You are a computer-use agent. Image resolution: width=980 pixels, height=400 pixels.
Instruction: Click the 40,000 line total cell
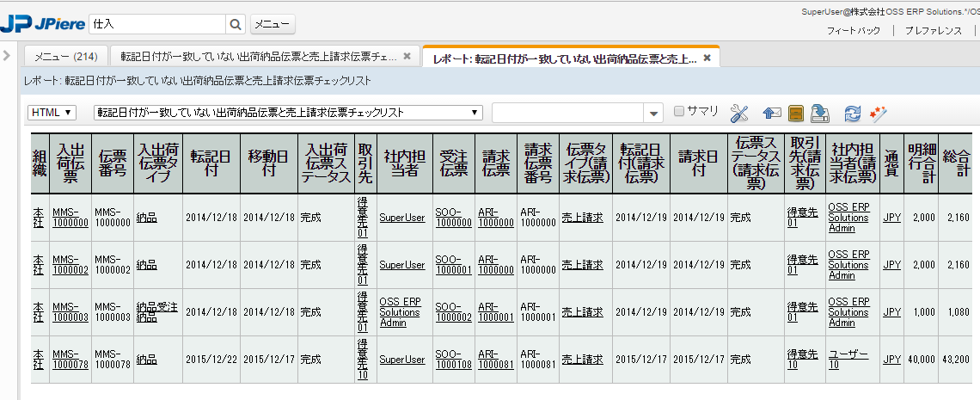(x=922, y=360)
